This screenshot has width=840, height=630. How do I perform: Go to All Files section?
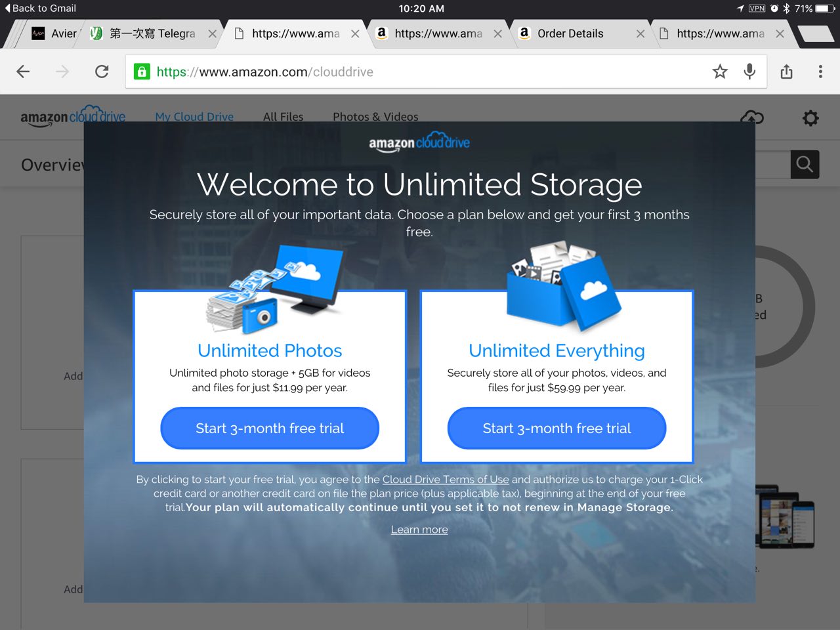[x=283, y=117]
